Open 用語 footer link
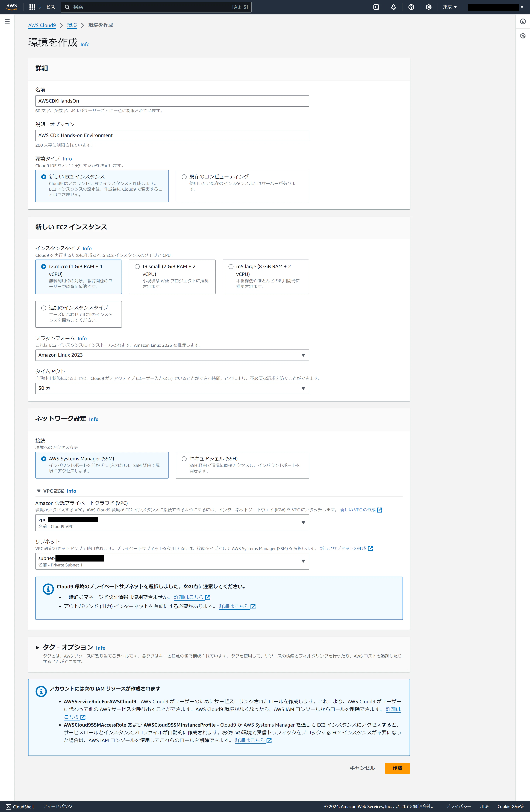The width and height of the screenshot is (530, 812). (484, 807)
